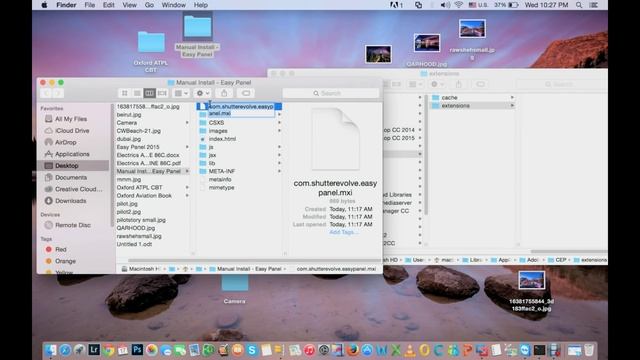Select Desktop in sidebar
This screenshot has width=640, height=360.
click(x=67, y=166)
